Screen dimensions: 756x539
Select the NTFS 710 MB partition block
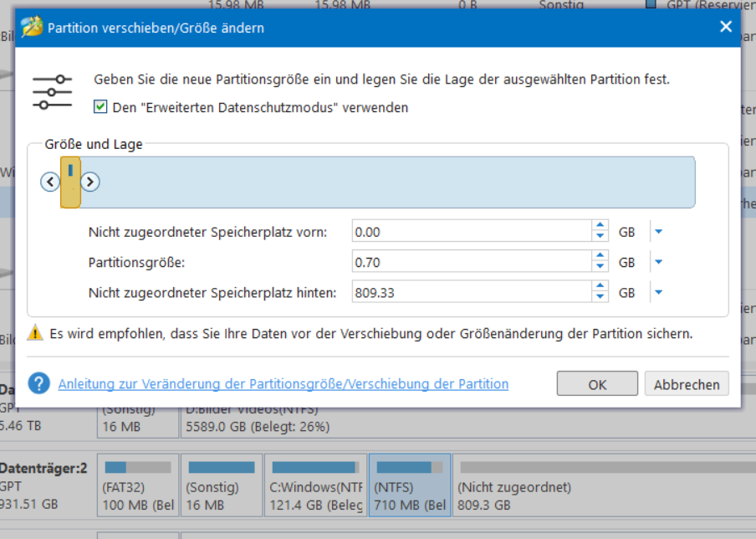pos(410,485)
